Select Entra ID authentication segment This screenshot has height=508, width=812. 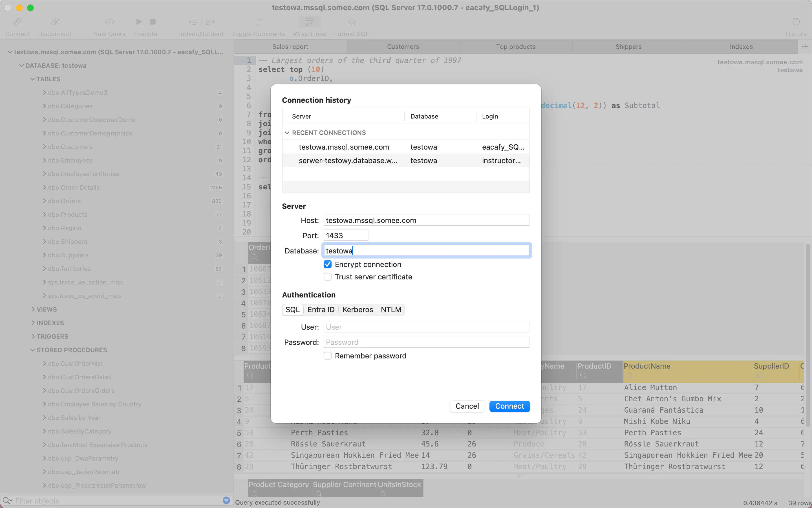[x=321, y=309]
